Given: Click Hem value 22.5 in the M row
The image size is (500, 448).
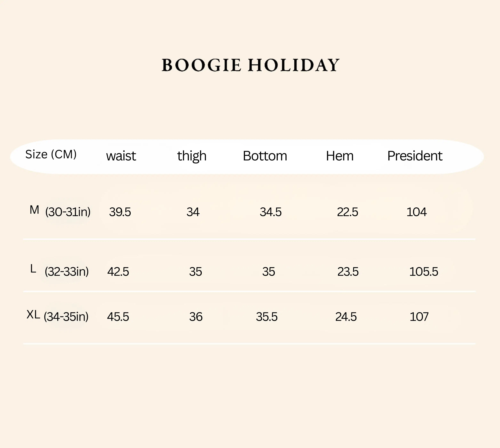Looking at the screenshot, I should pos(347,212).
